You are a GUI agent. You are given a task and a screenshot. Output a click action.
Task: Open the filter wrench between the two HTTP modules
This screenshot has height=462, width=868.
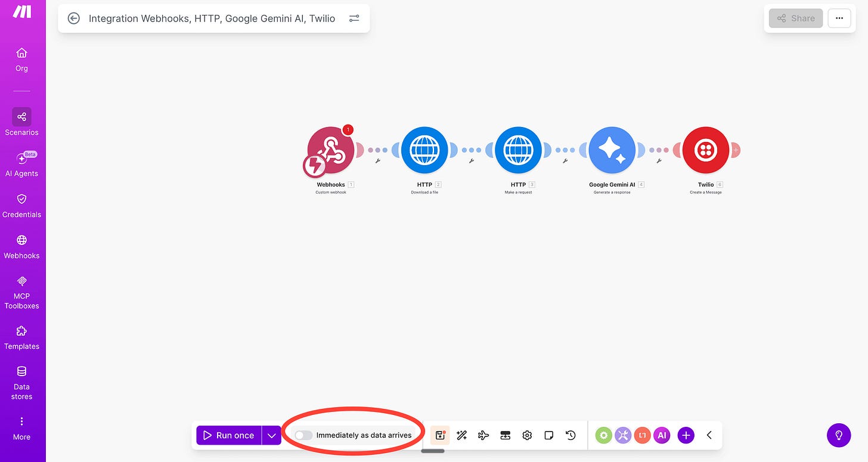(x=472, y=161)
